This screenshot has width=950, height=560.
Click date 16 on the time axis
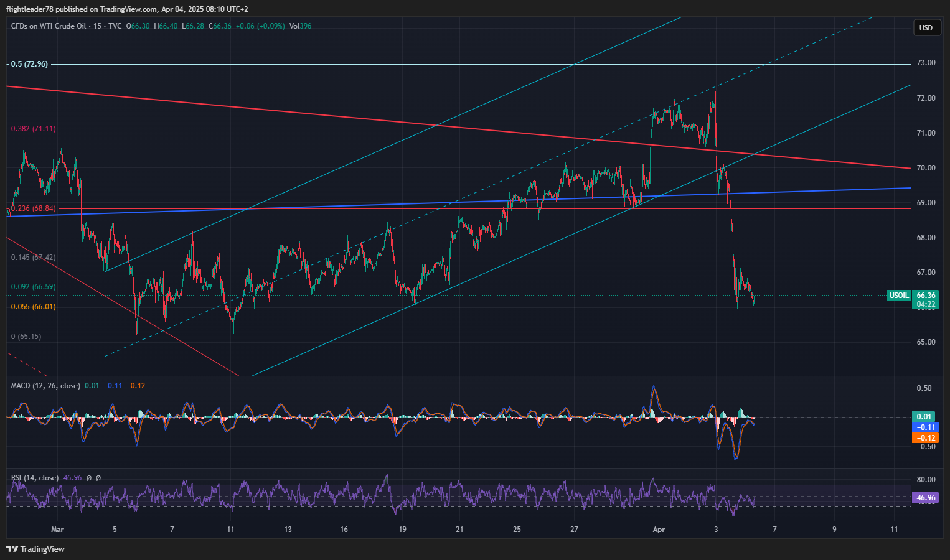[344, 530]
